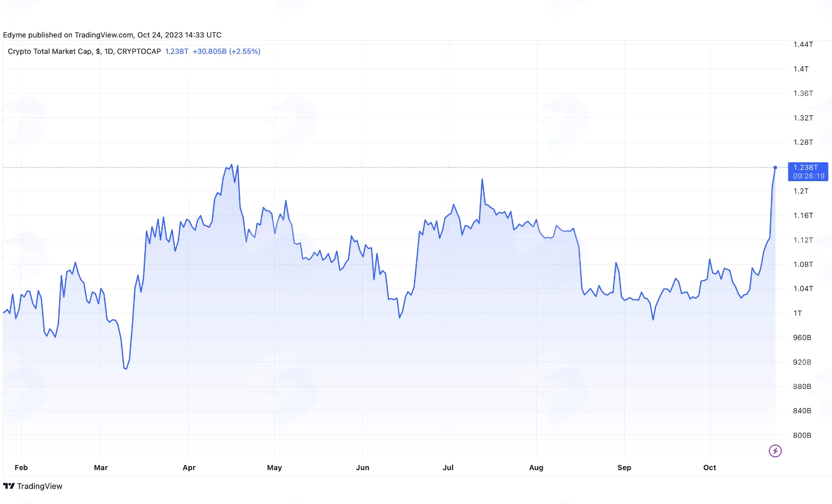The width and height of the screenshot is (832, 504).
Task: Click the 800B price axis label
Action: 802,435
